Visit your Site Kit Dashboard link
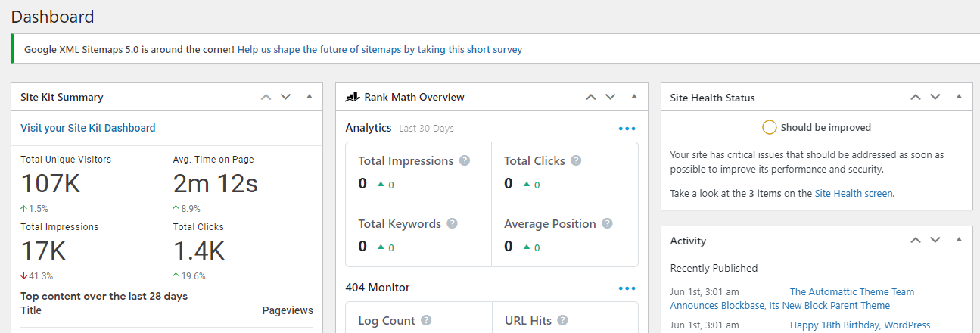The height and width of the screenshot is (333, 980). click(88, 128)
